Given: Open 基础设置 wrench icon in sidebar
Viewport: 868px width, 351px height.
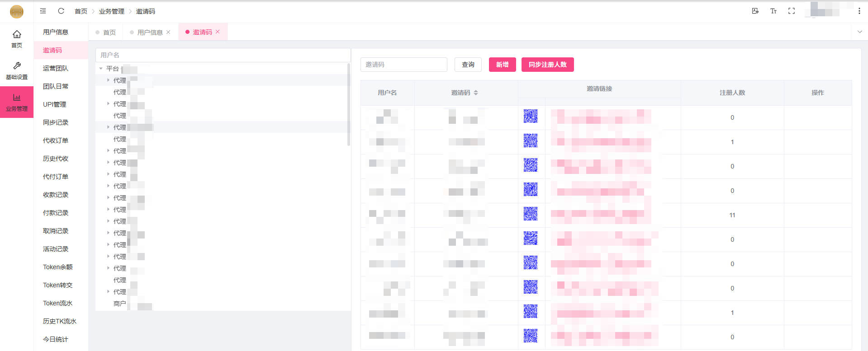Looking at the screenshot, I should tap(17, 70).
